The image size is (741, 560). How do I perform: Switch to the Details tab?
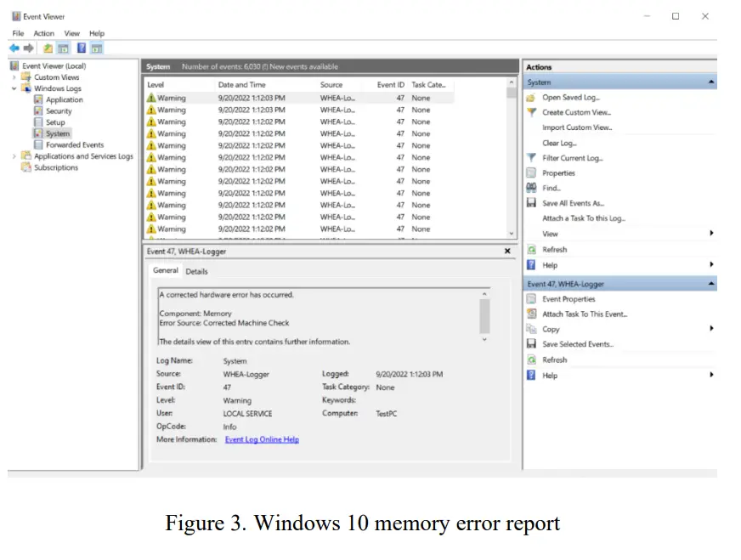(x=196, y=270)
